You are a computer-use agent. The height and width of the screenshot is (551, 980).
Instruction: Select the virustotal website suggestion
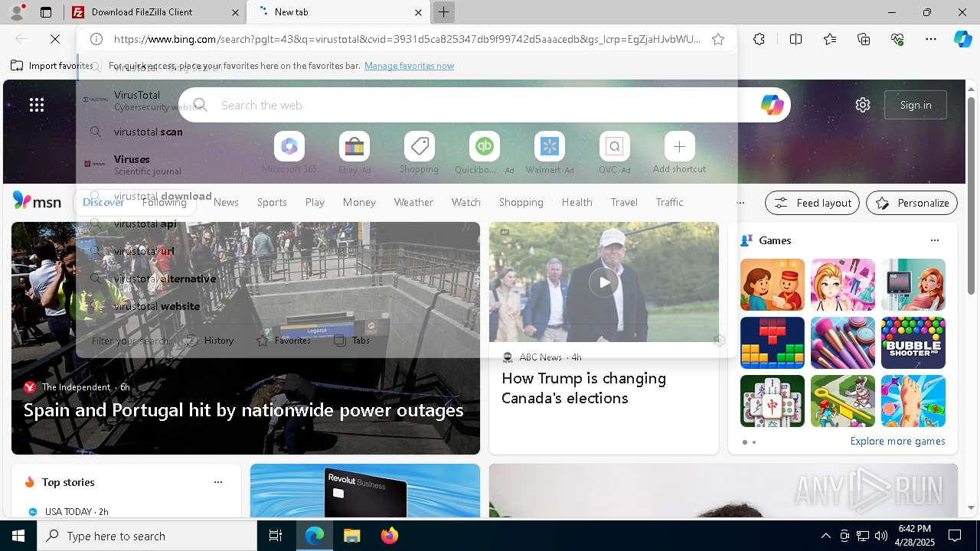tap(407, 306)
